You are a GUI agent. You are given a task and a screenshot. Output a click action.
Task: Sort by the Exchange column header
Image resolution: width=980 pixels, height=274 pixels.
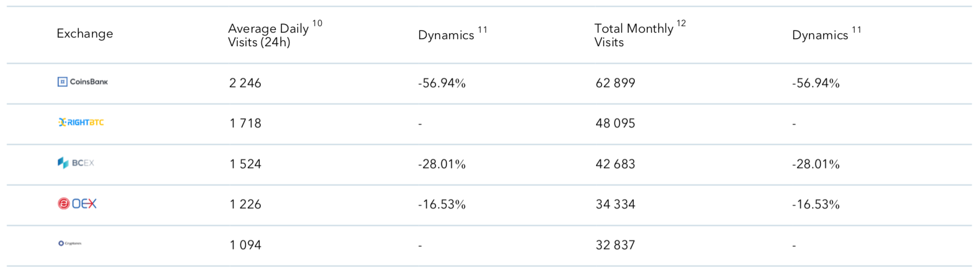click(85, 34)
